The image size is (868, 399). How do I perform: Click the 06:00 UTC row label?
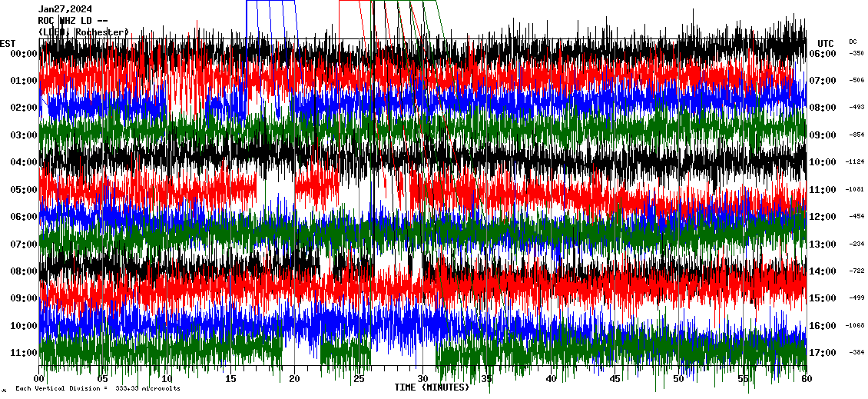[822, 54]
